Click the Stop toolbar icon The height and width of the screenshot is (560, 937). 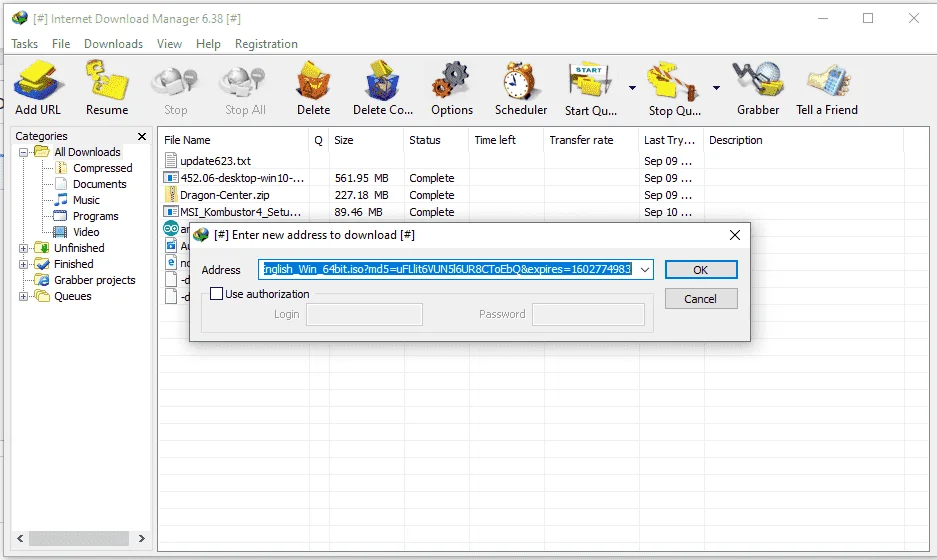(x=174, y=82)
